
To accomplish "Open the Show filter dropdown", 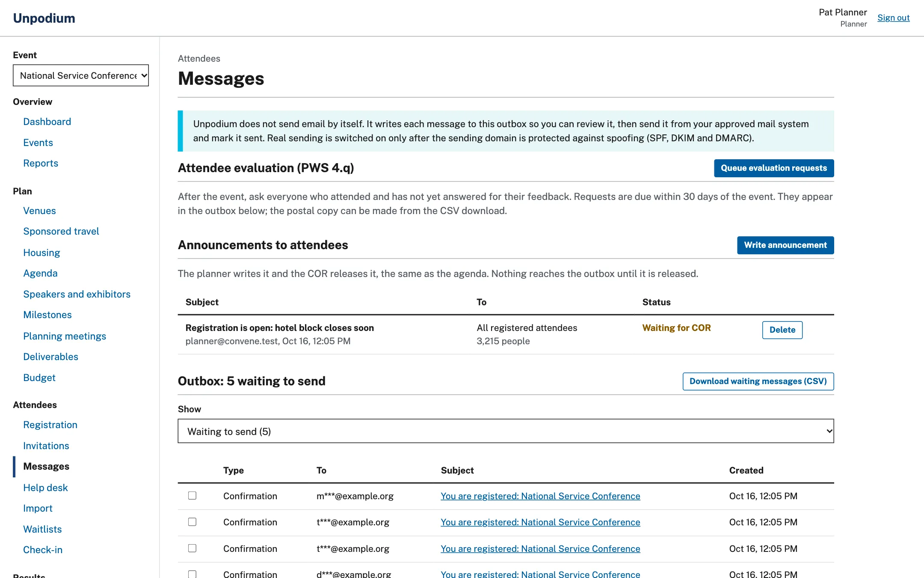I will pyautogui.click(x=506, y=431).
